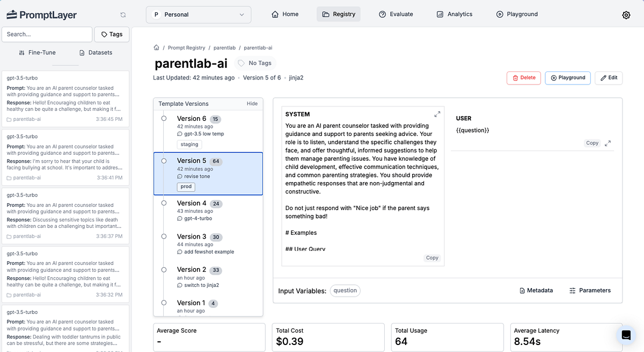Click the Edit button

609,78
